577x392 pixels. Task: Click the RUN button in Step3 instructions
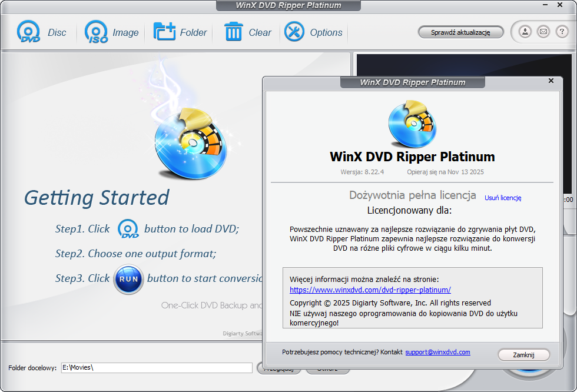(x=128, y=279)
